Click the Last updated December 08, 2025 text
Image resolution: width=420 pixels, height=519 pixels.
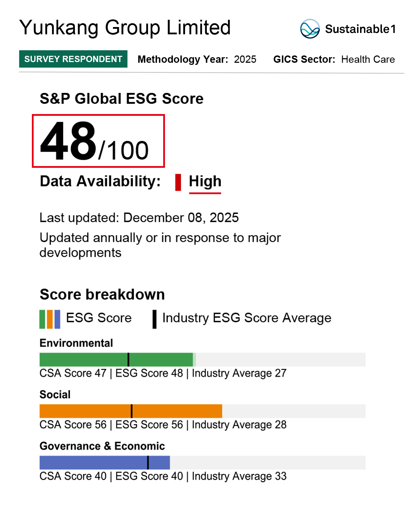coord(139,218)
